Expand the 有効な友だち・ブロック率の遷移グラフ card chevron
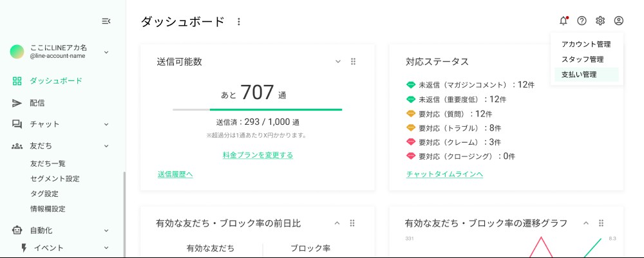This screenshot has width=644, height=258. [586, 223]
